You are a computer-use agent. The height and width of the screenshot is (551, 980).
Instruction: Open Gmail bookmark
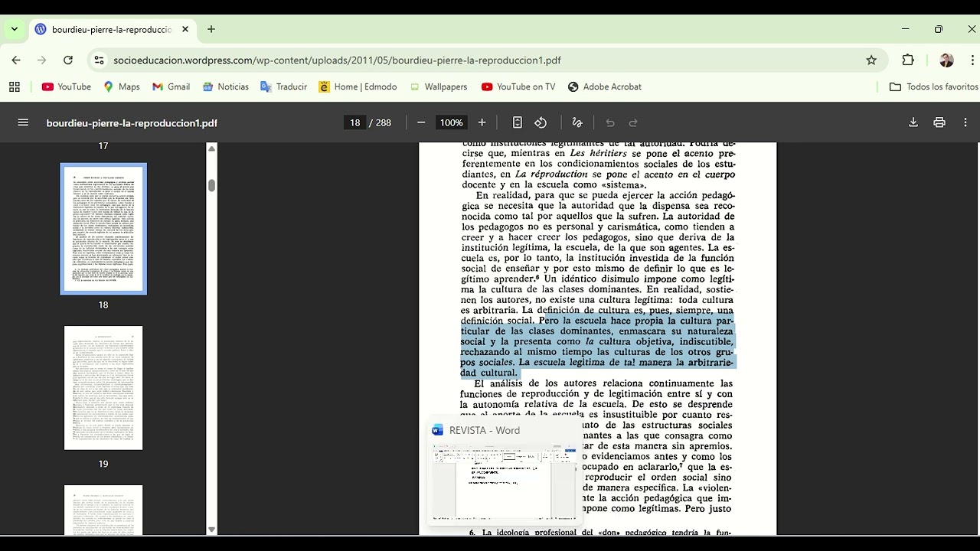171,86
